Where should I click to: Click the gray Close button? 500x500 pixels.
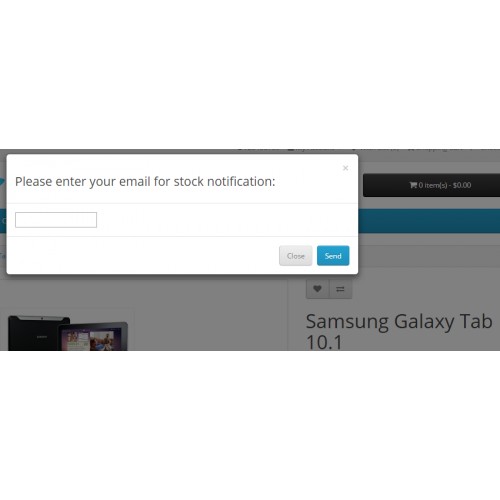point(295,256)
